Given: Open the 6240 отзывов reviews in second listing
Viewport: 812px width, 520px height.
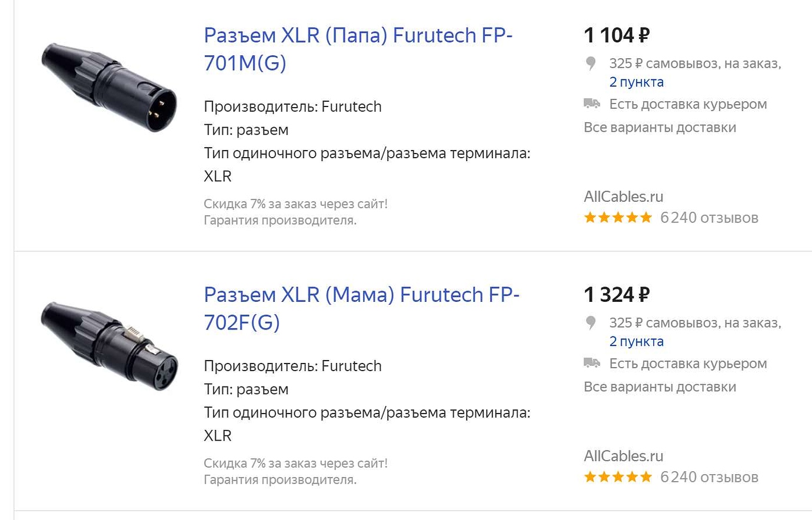Looking at the screenshot, I should 709,477.
